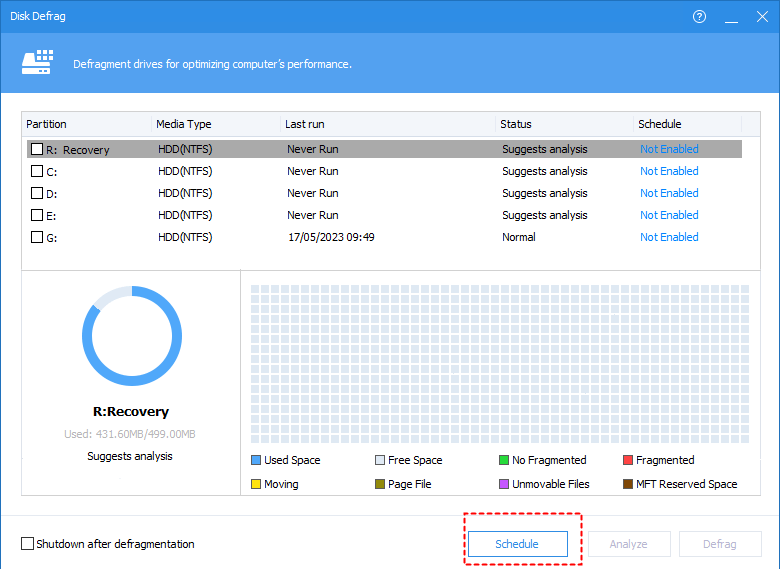Image resolution: width=780 pixels, height=569 pixels.
Task: Check the R: Recovery partition checkbox
Action: coord(37,149)
